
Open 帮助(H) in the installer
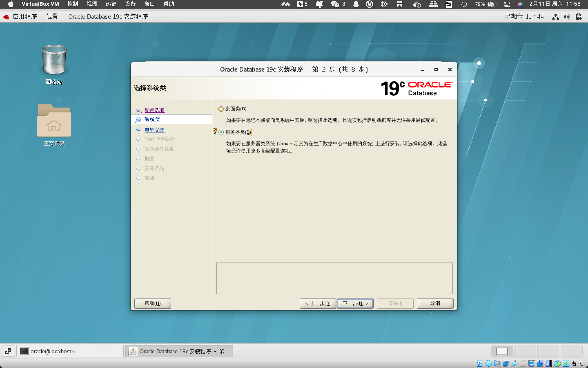pos(153,304)
